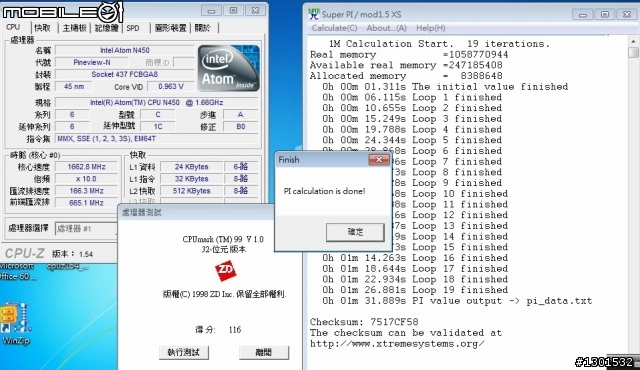Maximize the Super PI window

605,15
